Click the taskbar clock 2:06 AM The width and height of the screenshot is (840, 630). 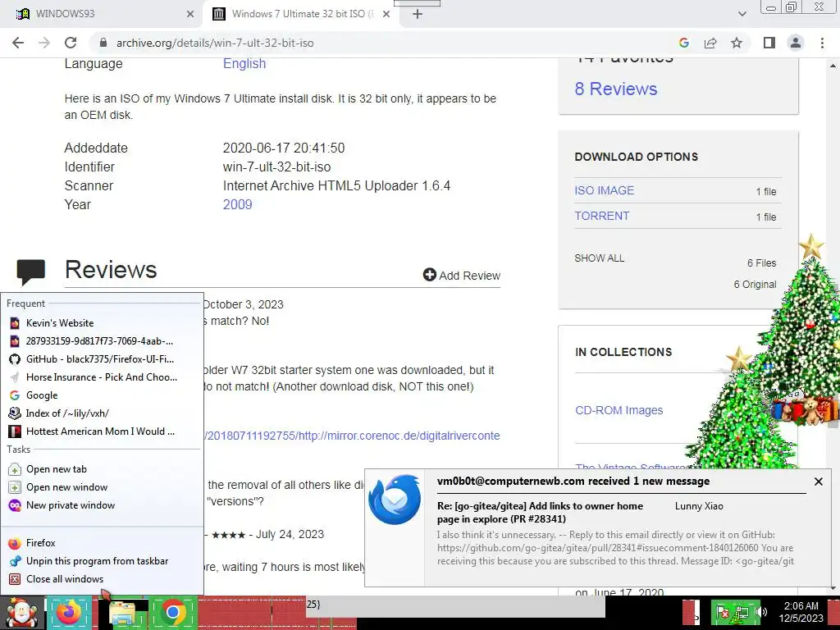coord(801,612)
